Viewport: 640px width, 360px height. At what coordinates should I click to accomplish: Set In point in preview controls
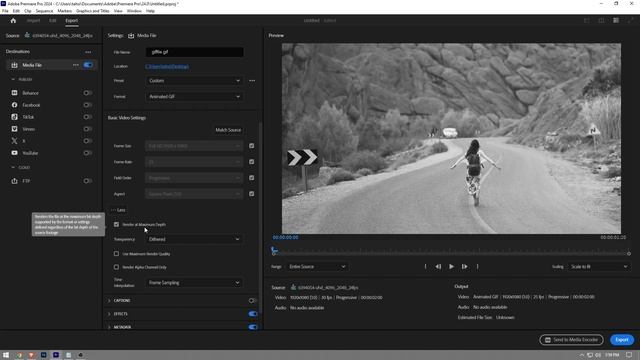coord(425,267)
